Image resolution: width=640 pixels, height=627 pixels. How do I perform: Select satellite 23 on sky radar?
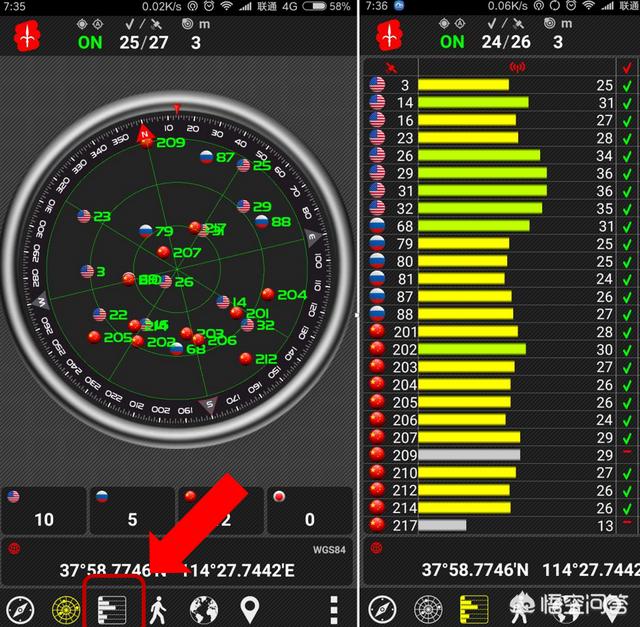pos(94,216)
